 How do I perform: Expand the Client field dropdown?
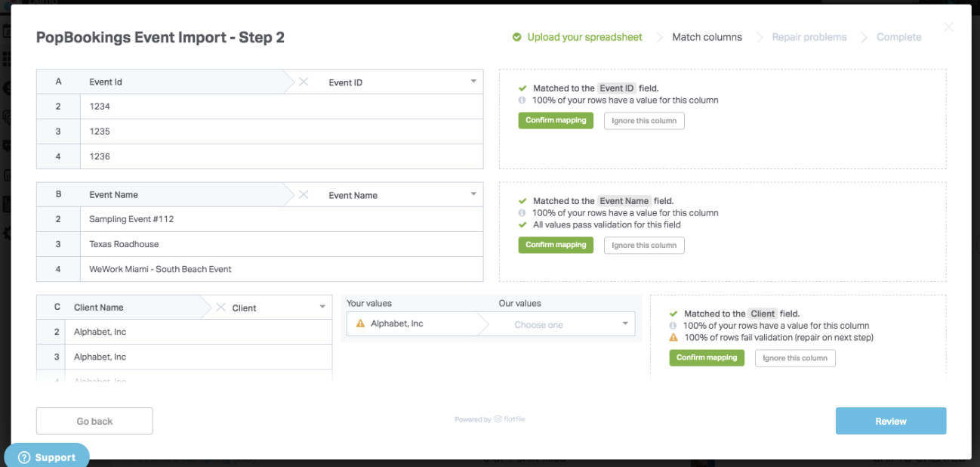coord(322,308)
